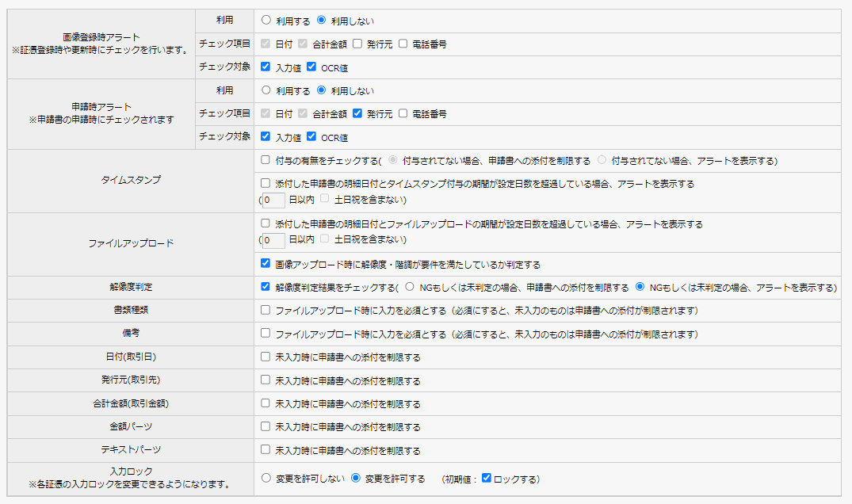The image size is (852, 504).
Task: Select 利用する for 画像登録時アラート
Action: (266, 21)
